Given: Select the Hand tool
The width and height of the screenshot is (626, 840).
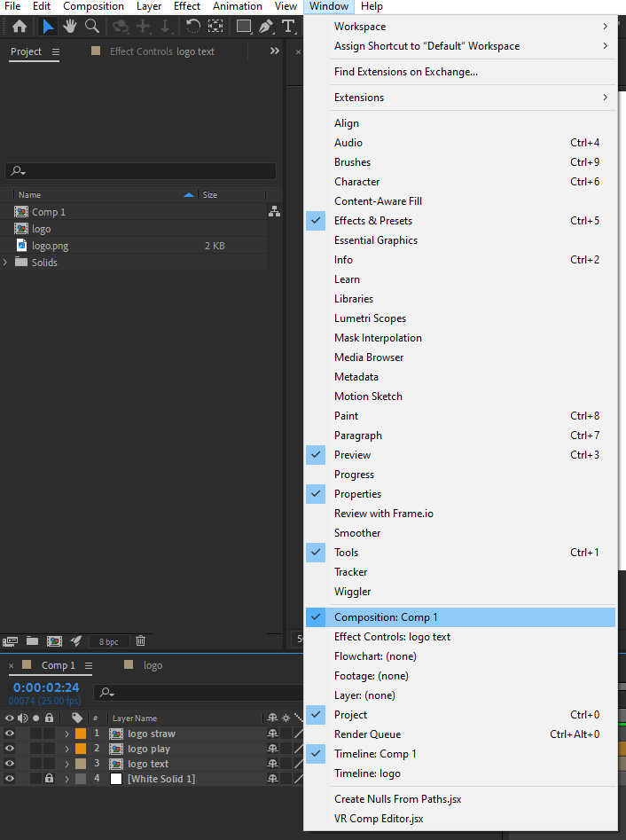Looking at the screenshot, I should tap(70, 27).
